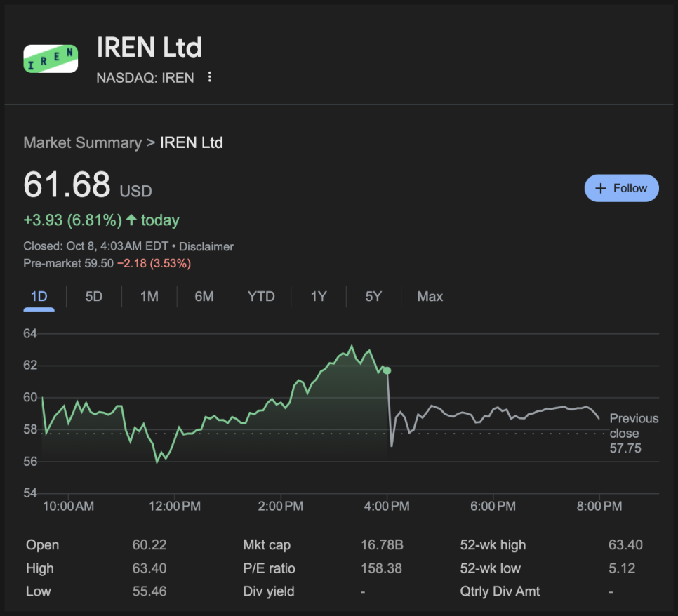
Task: Click the IREN company logo icon
Action: [51, 59]
